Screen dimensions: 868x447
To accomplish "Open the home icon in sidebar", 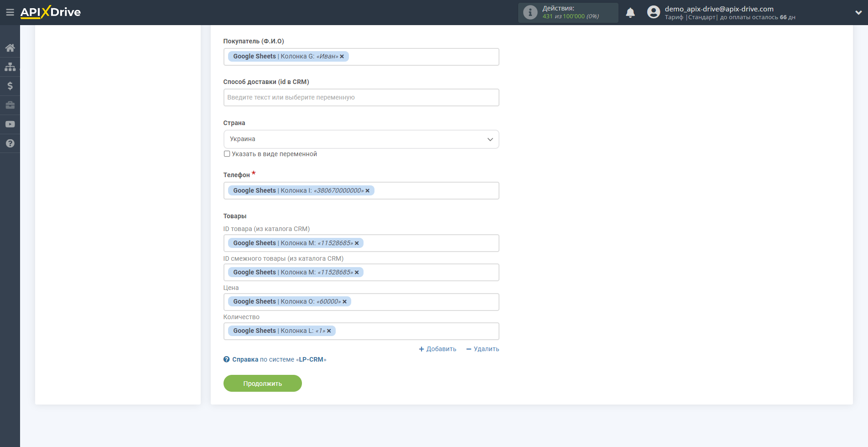I will [x=10, y=47].
